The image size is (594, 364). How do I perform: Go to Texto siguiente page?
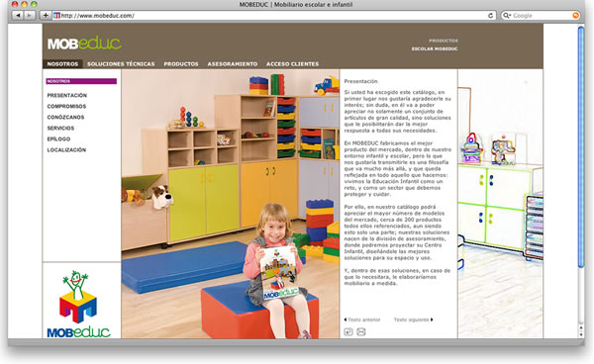[413, 319]
